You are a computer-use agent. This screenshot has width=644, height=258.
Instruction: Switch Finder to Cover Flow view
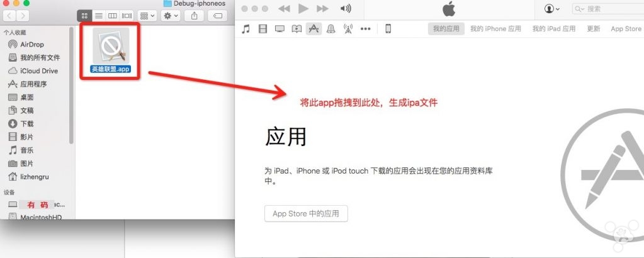coord(127,15)
